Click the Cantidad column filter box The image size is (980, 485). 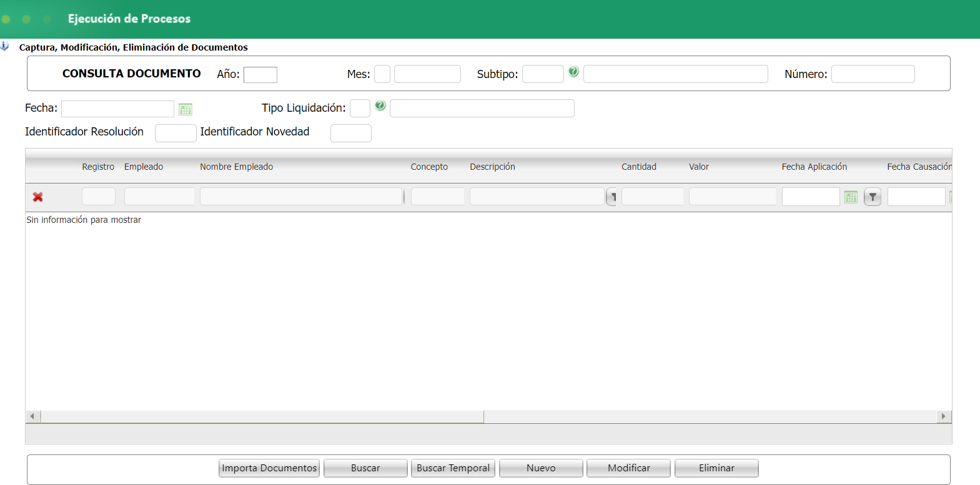click(x=653, y=197)
